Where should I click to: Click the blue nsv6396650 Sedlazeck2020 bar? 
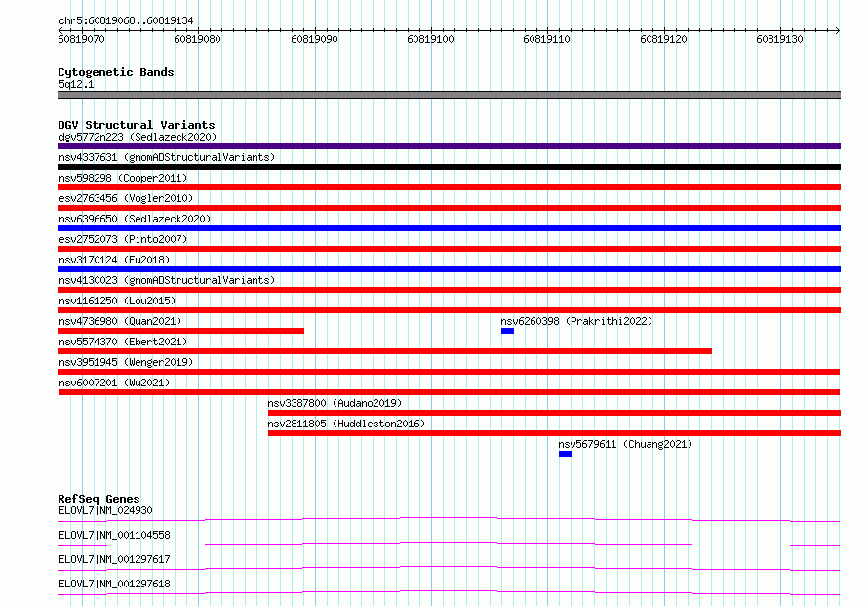(449, 228)
